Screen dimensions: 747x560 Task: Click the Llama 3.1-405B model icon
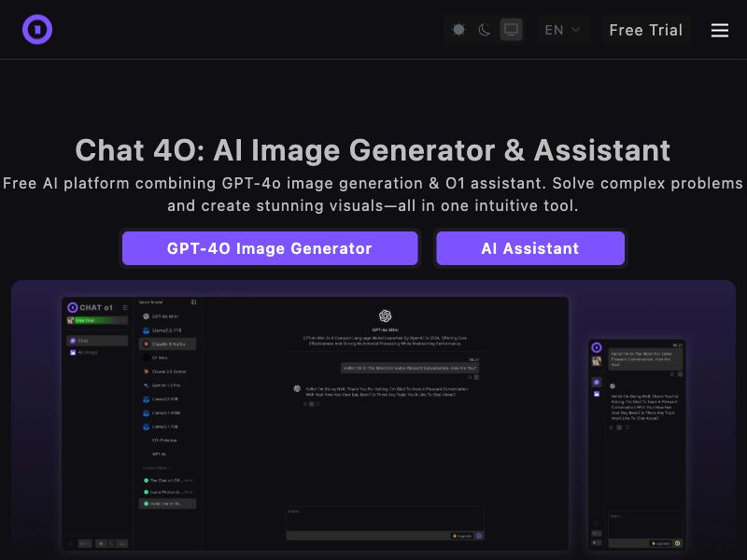coord(146,413)
